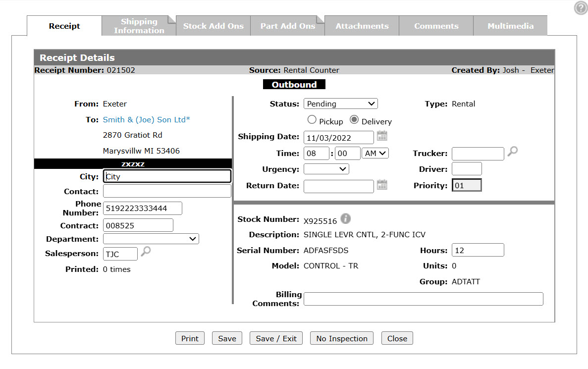The width and height of the screenshot is (588, 369).
Task: Select the Pickup radio button
Action: click(312, 120)
